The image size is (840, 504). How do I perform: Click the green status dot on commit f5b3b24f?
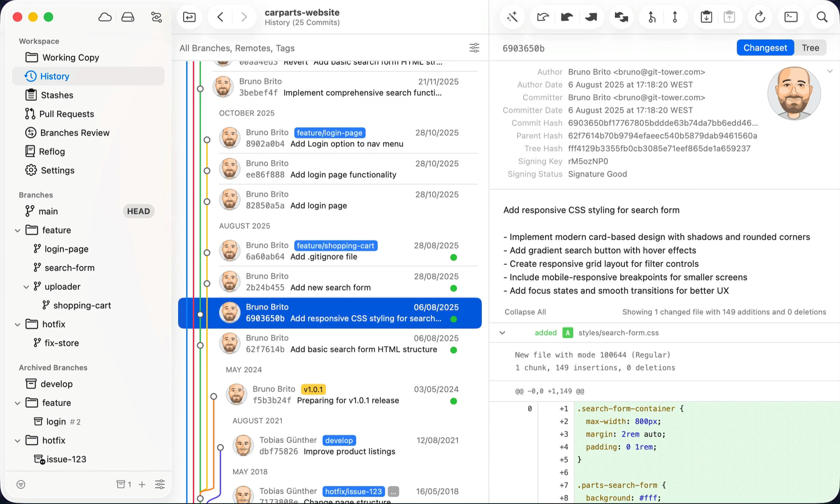(x=454, y=401)
